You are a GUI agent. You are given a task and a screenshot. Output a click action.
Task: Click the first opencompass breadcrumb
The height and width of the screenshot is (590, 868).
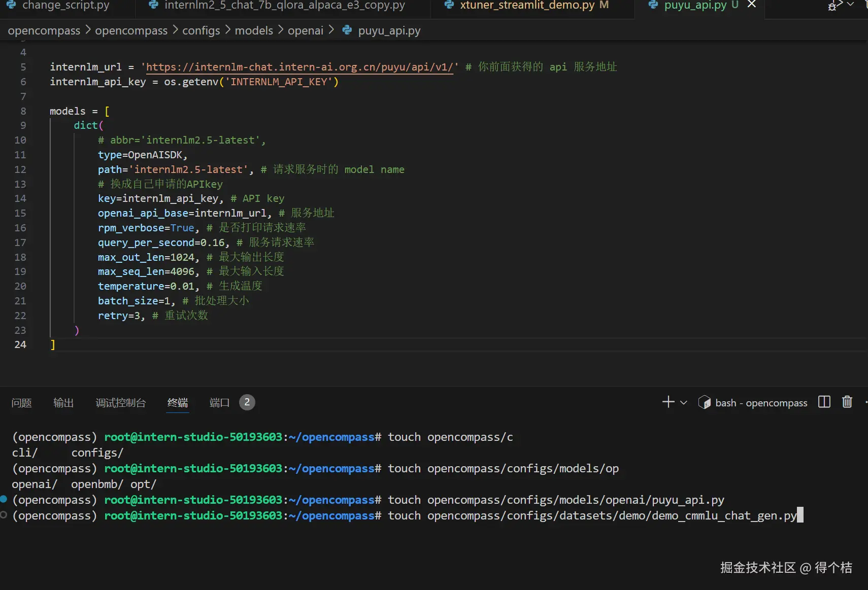coord(44,30)
